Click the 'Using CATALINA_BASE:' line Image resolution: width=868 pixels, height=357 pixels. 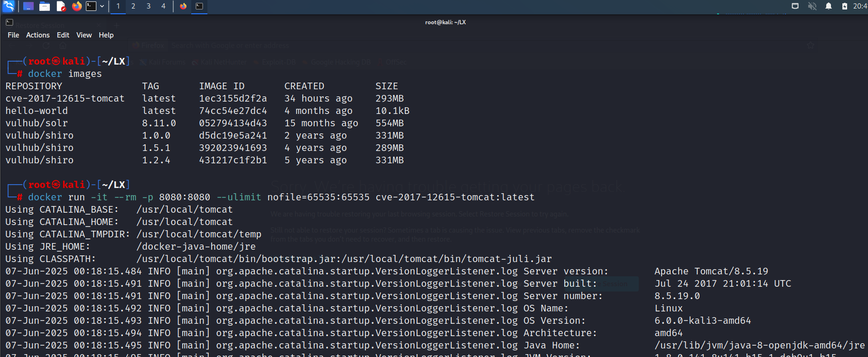click(119, 209)
